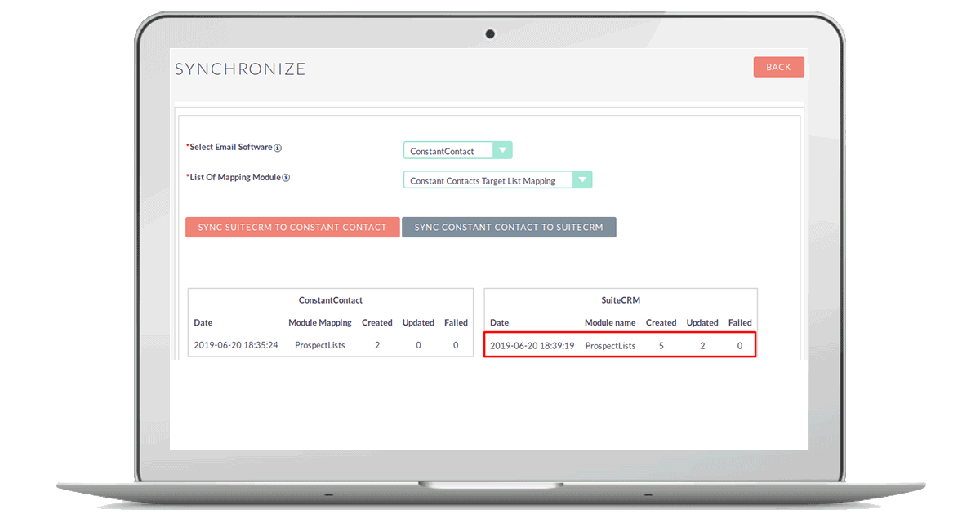The height and width of the screenshot is (514, 980).
Task: Select date 2019-06-20 18:39:19
Action: pos(532,346)
